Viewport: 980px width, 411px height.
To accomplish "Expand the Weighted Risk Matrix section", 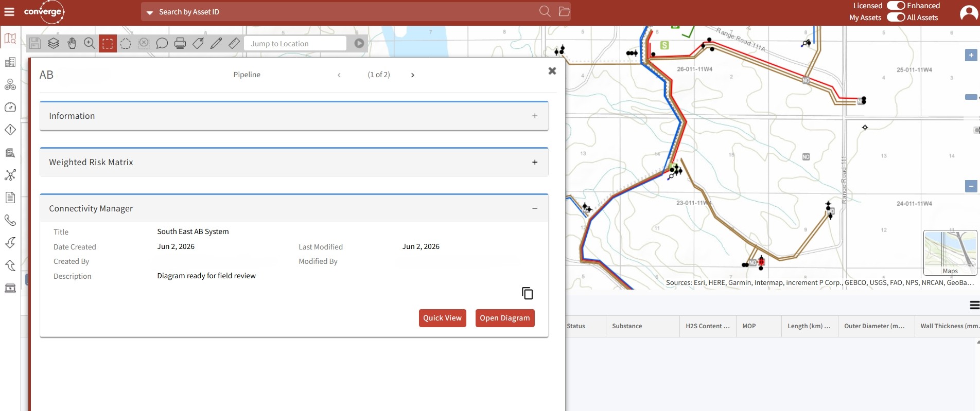I will (535, 162).
